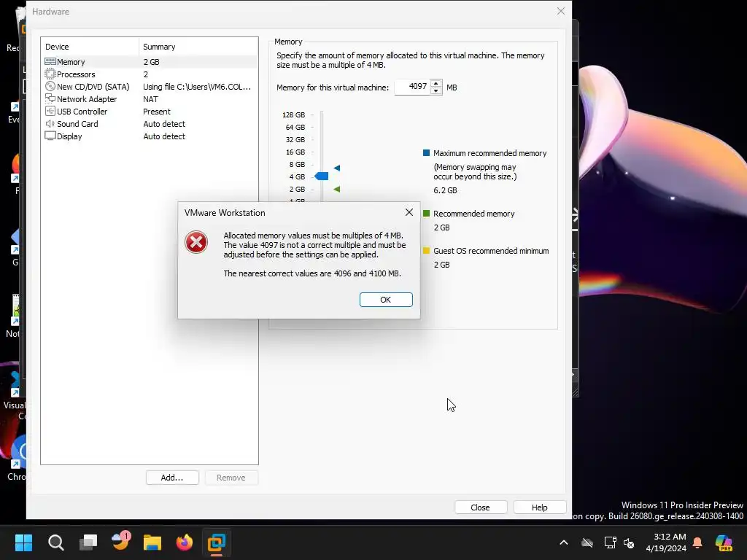This screenshot has width=747, height=560.
Task: Select New CD/DVD (SATA) device
Action: [150, 87]
